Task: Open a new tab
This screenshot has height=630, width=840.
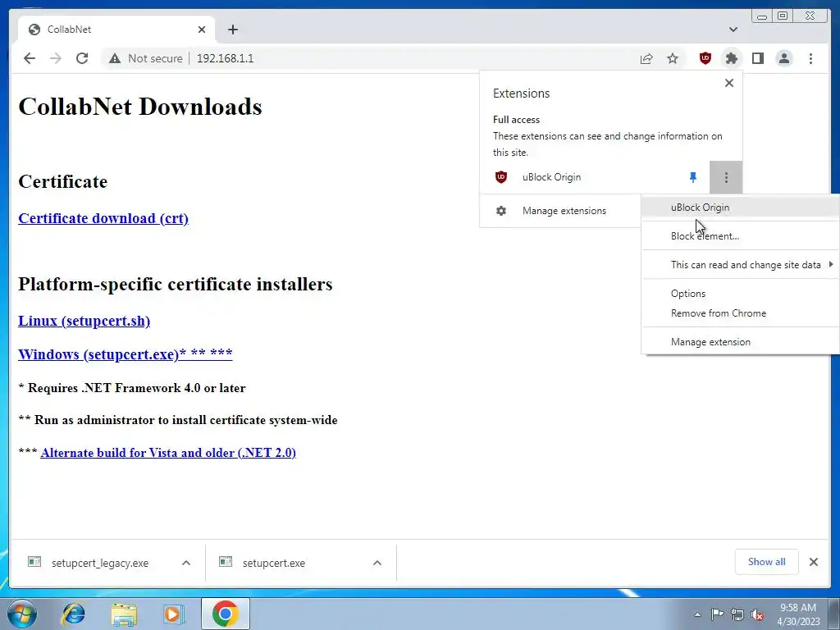Action: tap(232, 30)
